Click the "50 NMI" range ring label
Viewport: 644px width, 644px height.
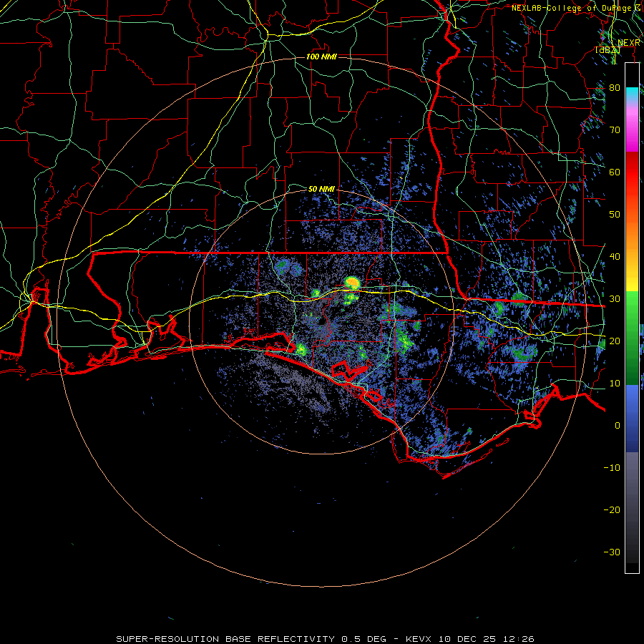tap(321, 189)
